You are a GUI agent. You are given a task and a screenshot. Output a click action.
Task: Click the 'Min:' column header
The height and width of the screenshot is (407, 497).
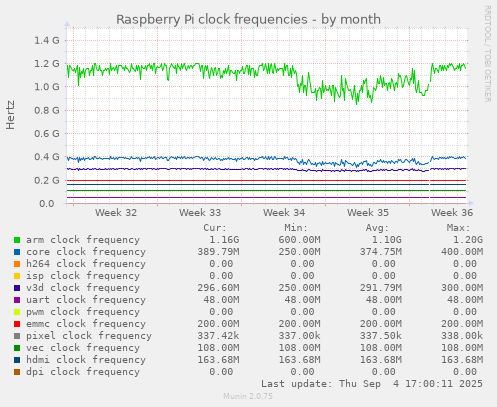296,228
